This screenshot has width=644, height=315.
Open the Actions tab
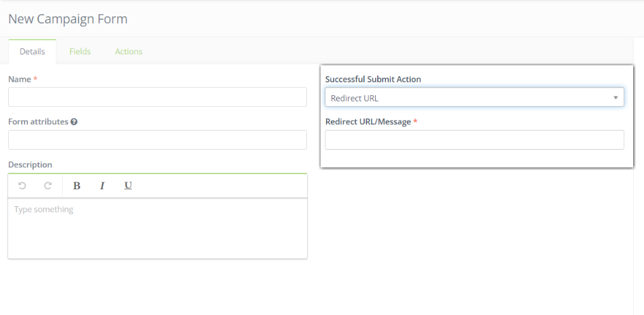pos(129,52)
